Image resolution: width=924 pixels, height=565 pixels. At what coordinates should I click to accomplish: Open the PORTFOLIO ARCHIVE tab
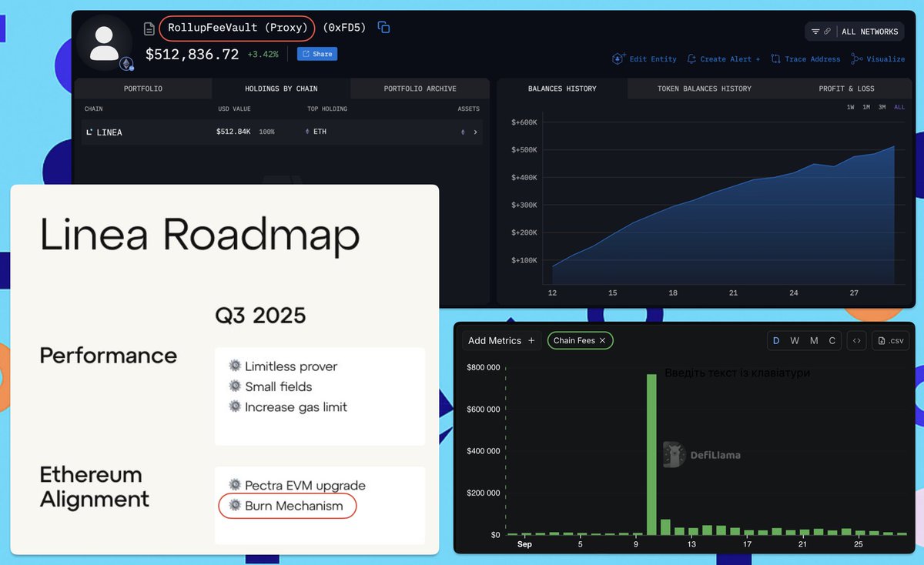point(420,88)
